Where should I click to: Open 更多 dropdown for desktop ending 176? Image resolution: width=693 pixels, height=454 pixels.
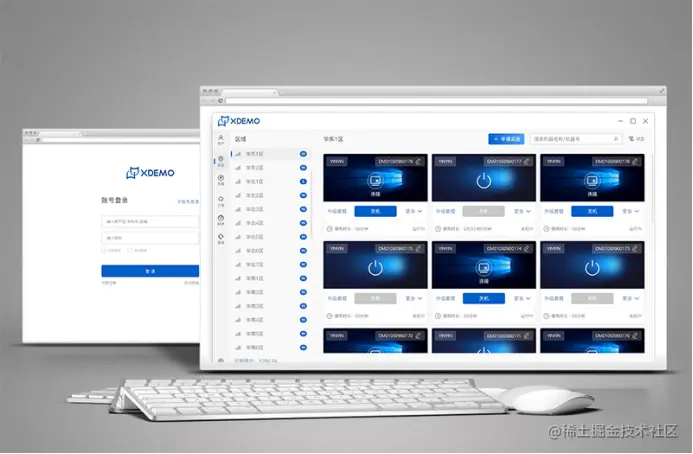631,211
